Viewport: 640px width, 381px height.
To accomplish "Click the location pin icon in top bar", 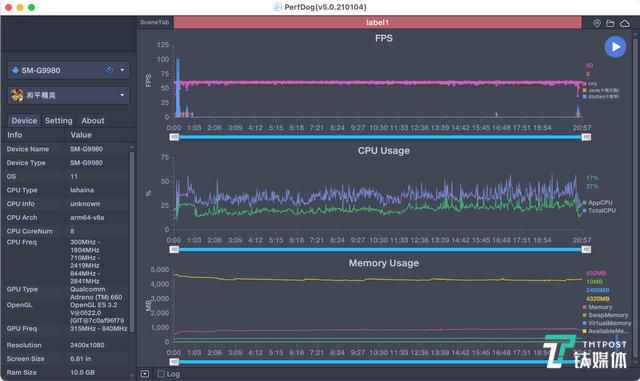I will pyautogui.click(x=597, y=23).
